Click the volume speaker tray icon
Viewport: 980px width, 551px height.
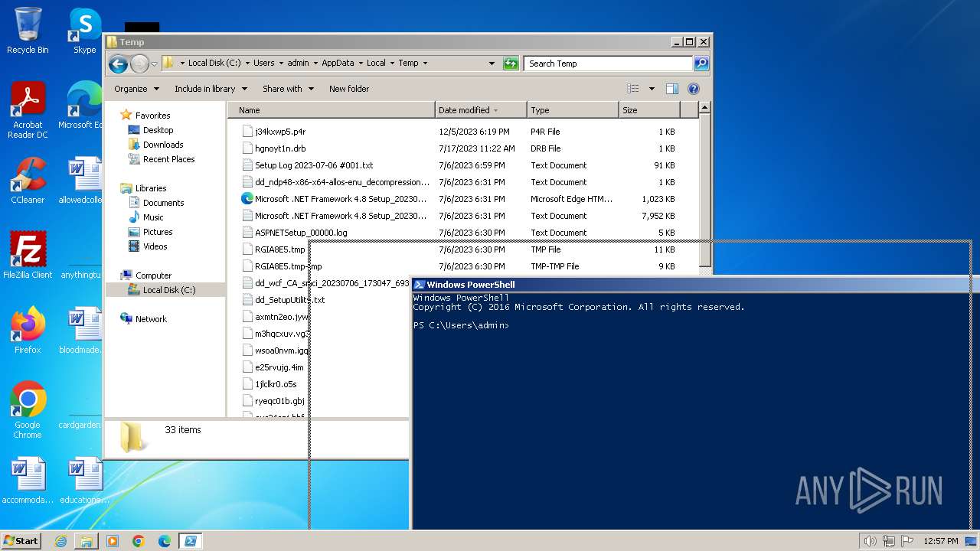(x=870, y=541)
